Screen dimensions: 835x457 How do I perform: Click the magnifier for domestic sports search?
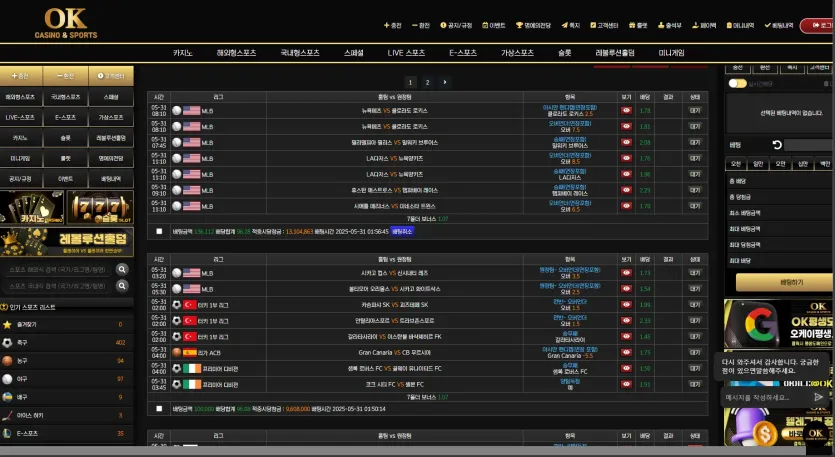pos(122,286)
